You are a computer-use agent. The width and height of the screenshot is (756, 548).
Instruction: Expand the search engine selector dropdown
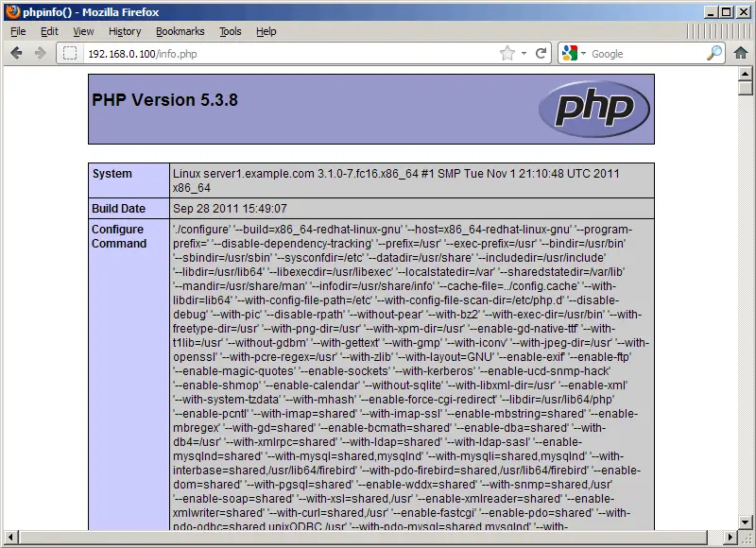[583, 54]
